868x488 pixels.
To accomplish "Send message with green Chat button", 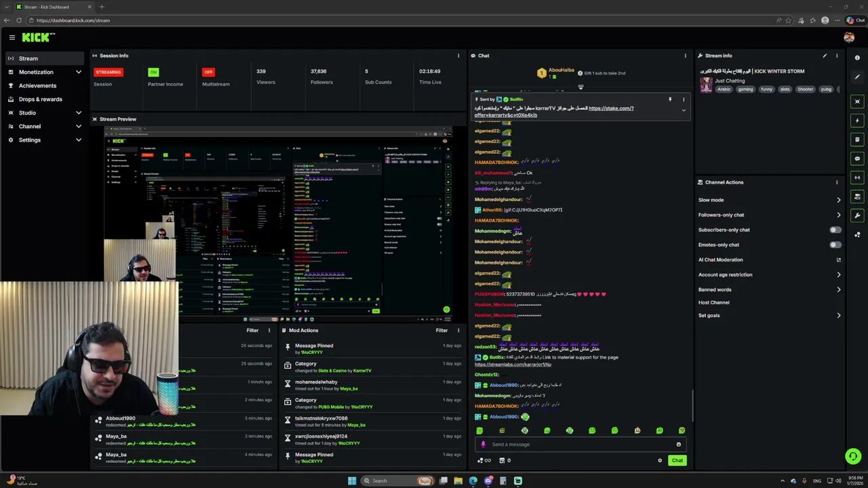I will click(677, 461).
